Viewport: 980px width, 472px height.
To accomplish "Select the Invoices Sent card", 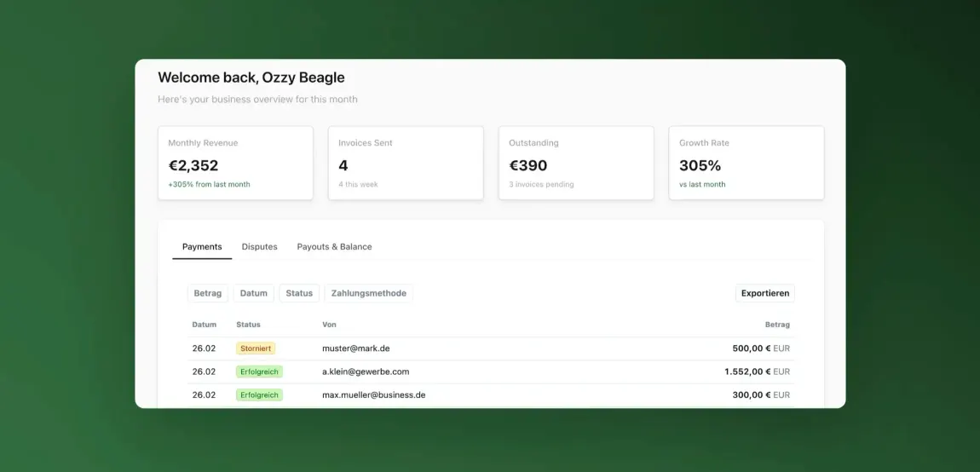I will click(406, 163).
